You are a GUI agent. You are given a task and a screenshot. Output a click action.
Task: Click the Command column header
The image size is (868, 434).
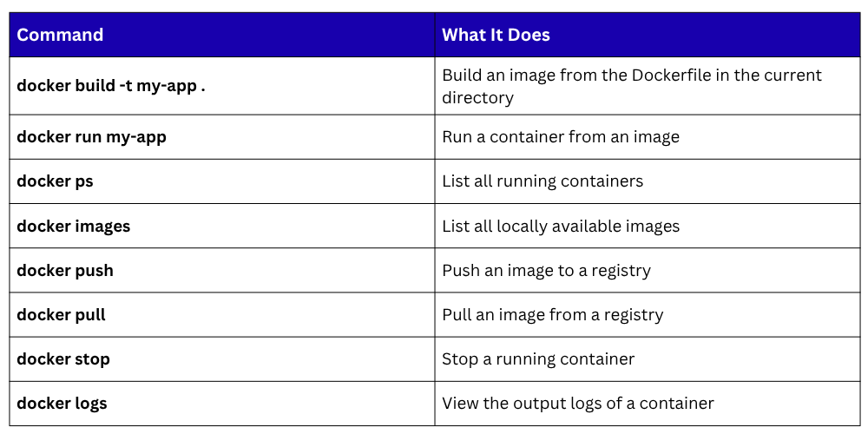coord(60,35)
